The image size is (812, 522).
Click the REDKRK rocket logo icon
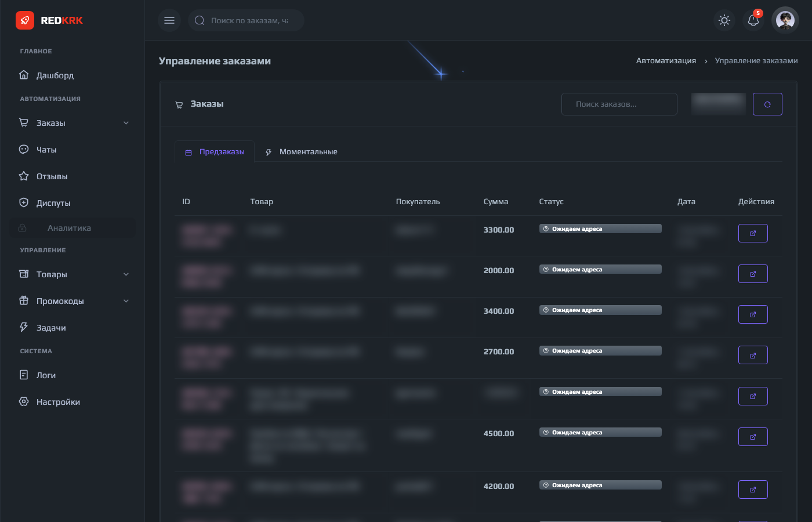click(x=24, y=20)
